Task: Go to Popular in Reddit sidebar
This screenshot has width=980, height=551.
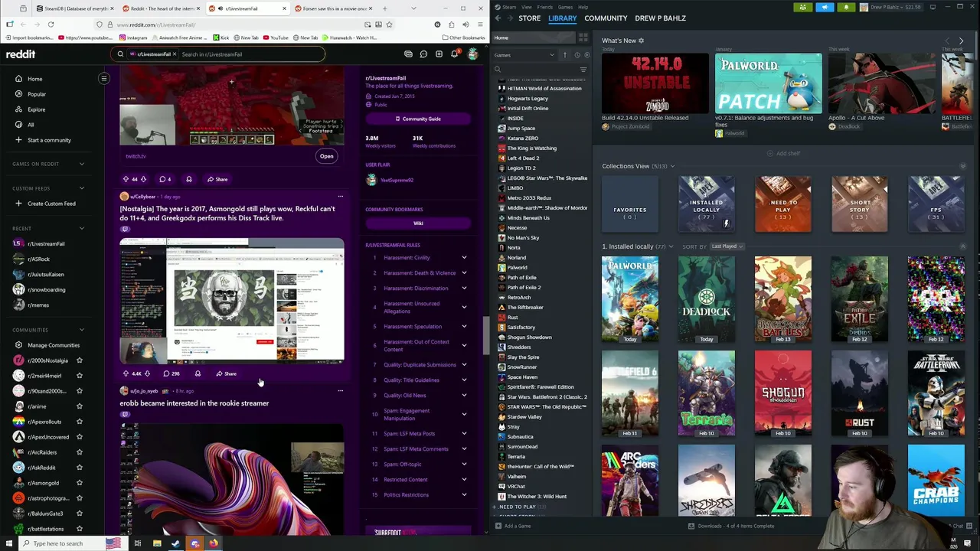Action: (37, 94)
